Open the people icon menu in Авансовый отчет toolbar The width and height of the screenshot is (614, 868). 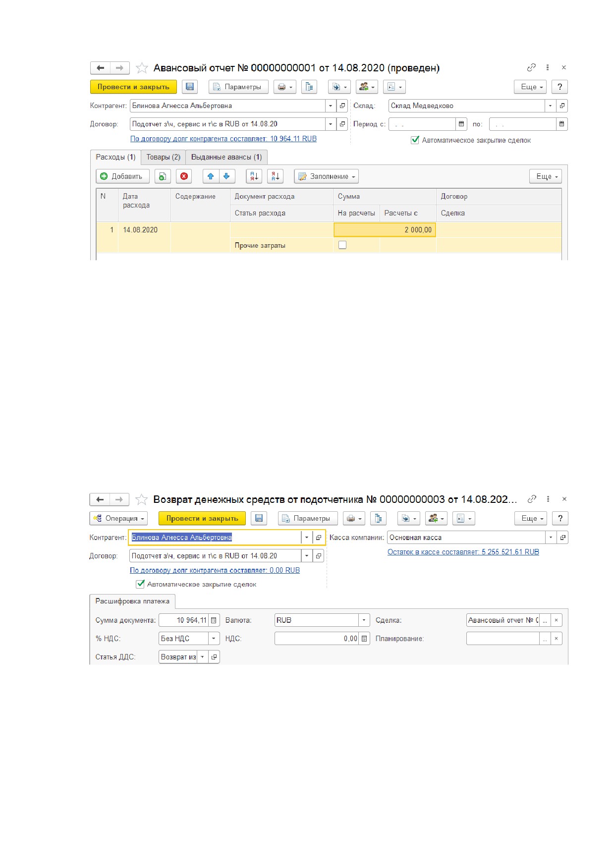click(x=367, y=87)
